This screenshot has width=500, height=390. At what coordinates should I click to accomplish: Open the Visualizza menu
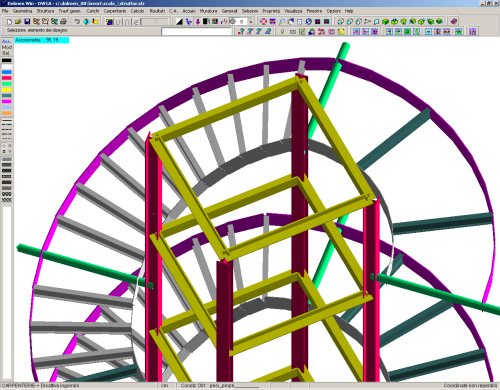(293, 11)
